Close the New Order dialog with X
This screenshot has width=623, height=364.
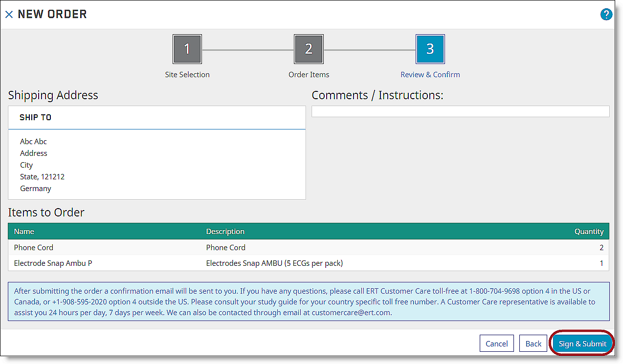(x=9, y=15)
